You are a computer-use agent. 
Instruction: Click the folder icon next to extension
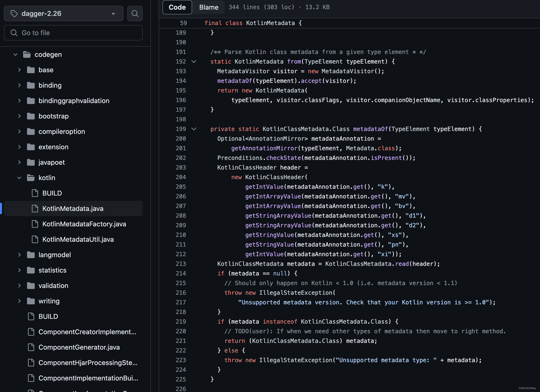[x=31, y=147]
